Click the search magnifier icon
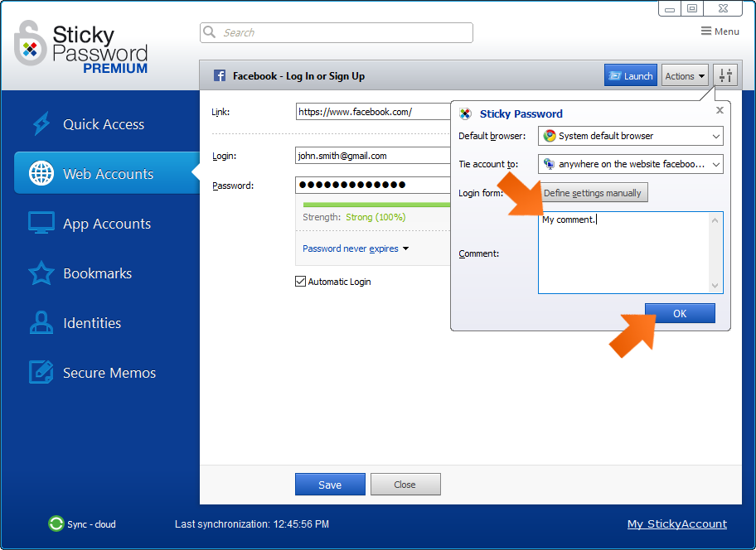Screen dimensions: 756x550 pos(209,31)
